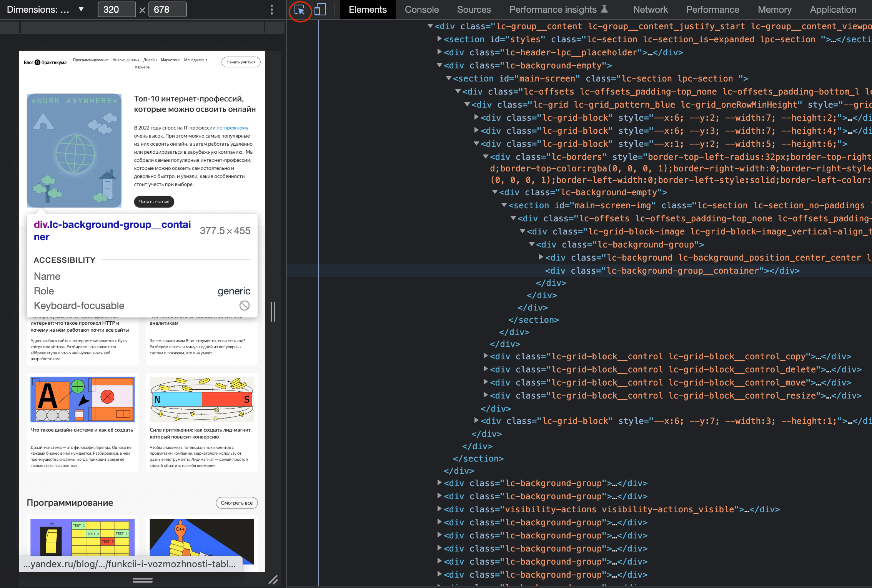Click the 'Смотреть все' button
The height and width of the screenshot is (588, 872).
point(236,503)
